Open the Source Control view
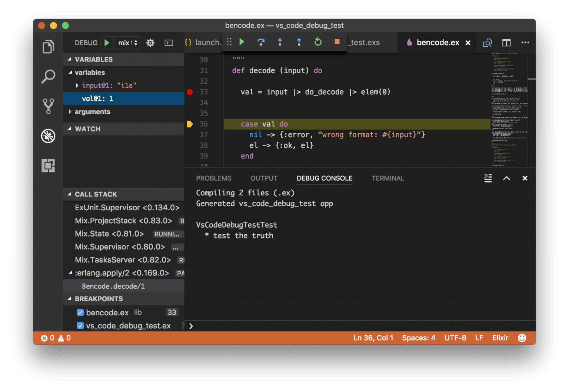 pyautogui.click(x=48, y=106)
